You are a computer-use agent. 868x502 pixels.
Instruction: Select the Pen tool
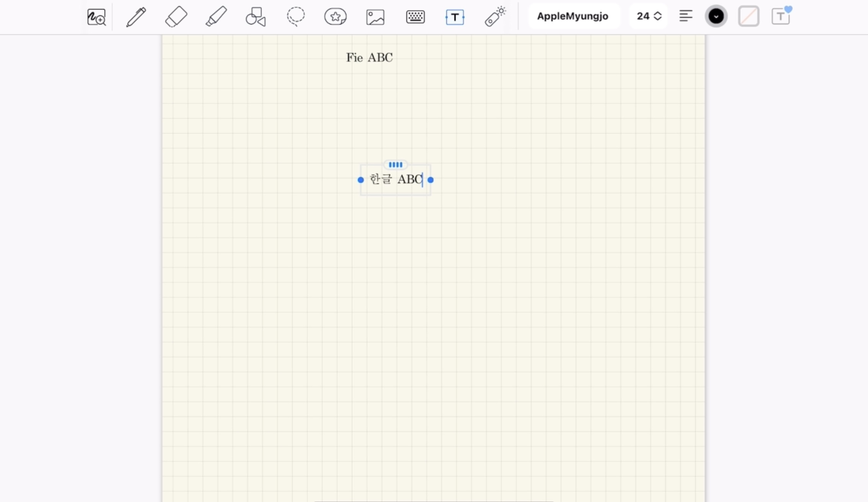click(x=136, y=17)
